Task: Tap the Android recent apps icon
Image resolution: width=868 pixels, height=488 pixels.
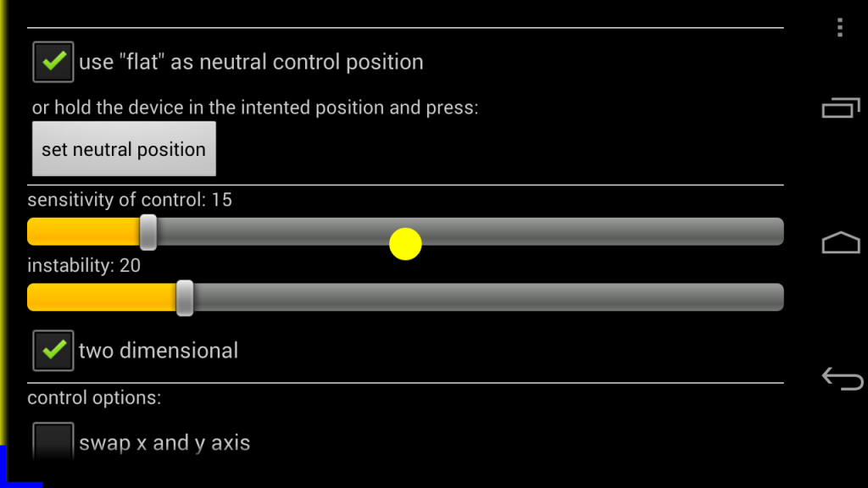Action: click(x=840, y=108)
